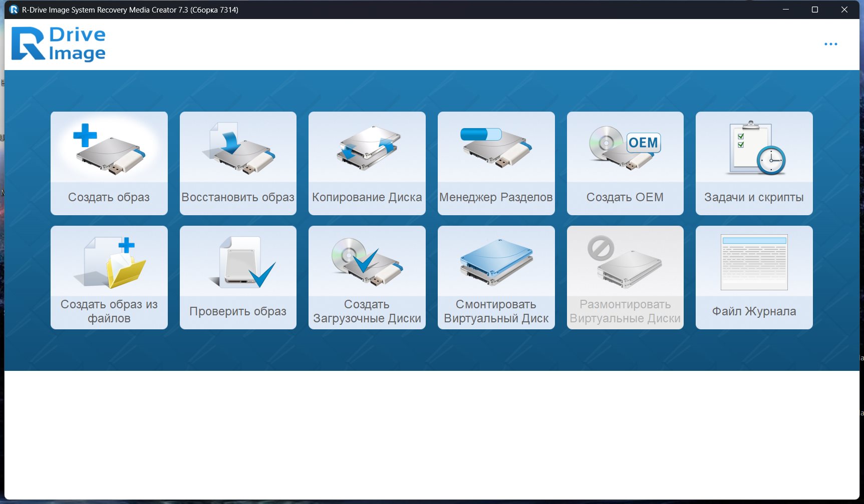Screen dimensions: 864x504
Task: Select the Восстановить образ tile
Action: [x=238, y=163]
